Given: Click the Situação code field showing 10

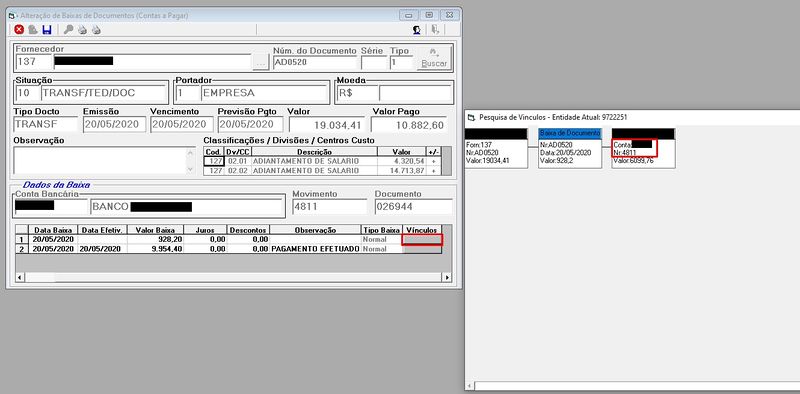Looking at the screenshot, I should click(27, 94).
